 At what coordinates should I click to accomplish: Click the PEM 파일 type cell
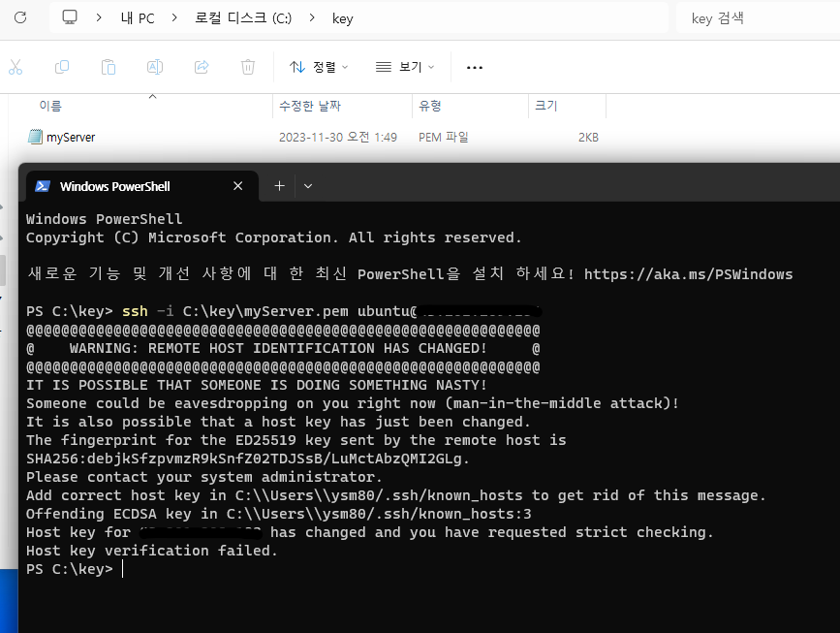pos(444,138)
